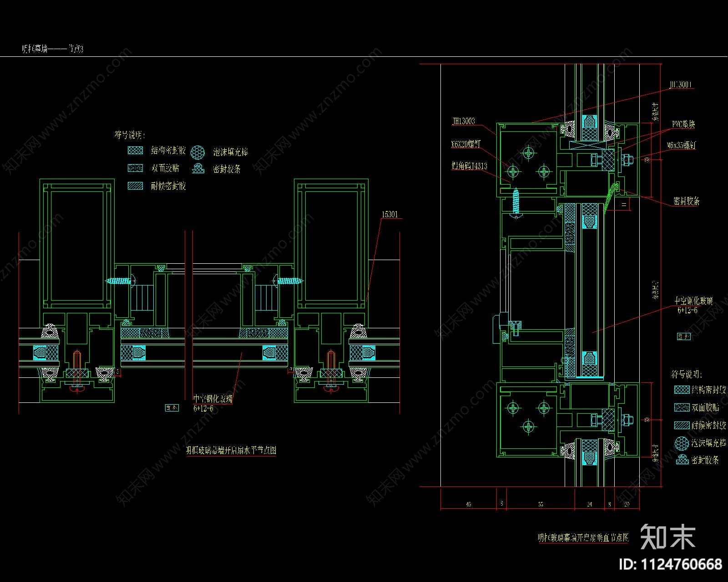The image size is (728, 582).
Task: Click the structural sealant hatch symbol in left legend
Action: click(136, 151)
